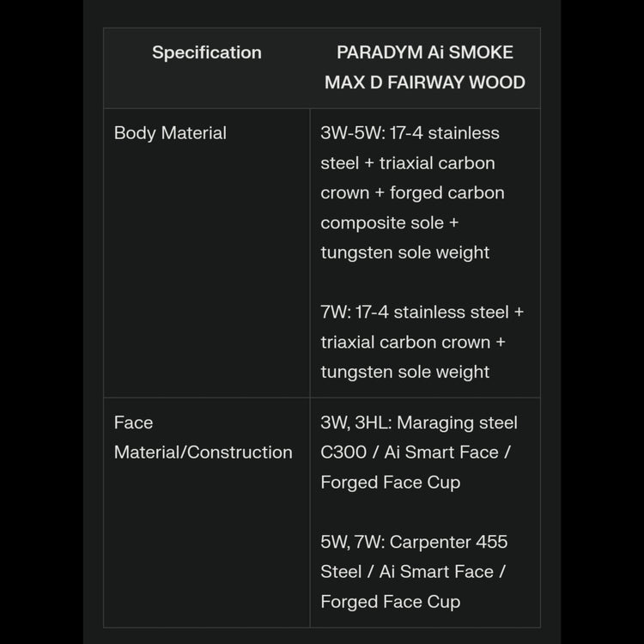Click Forged Face Cup under Carpenter 455

[x=390, y=602]
